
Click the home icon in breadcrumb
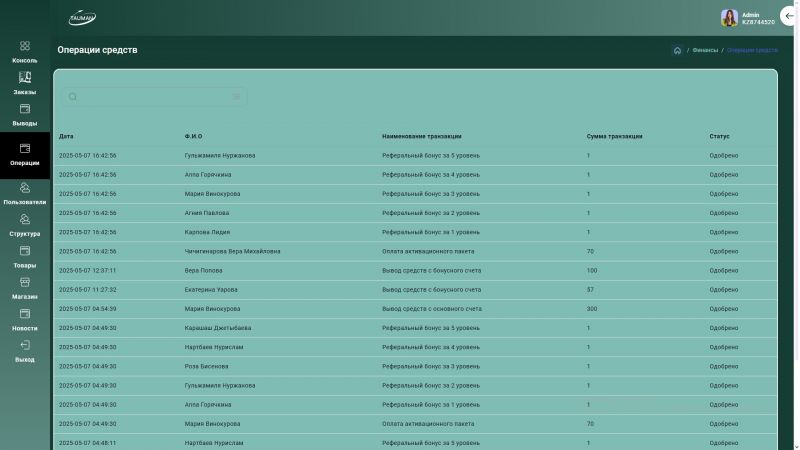tap(677, 50)
